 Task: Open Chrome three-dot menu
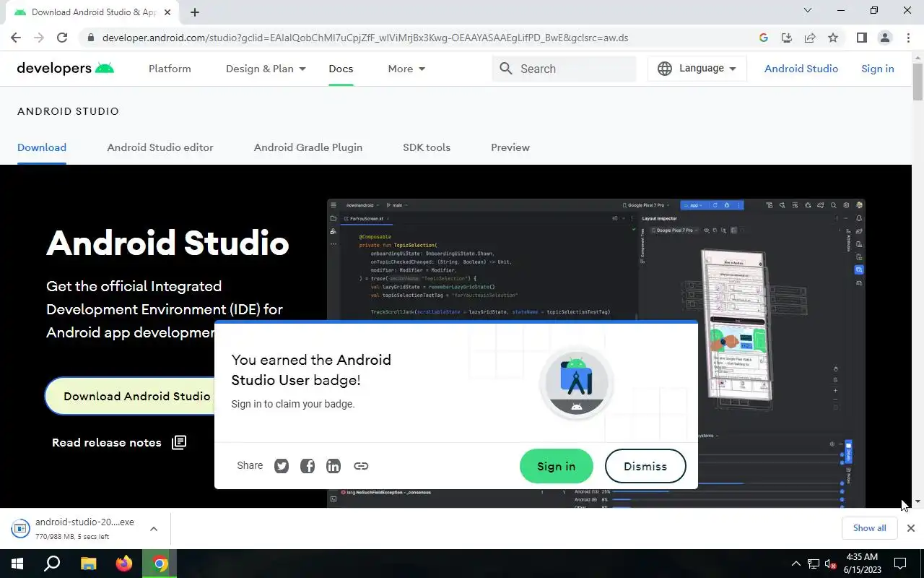[x=908, y=38]
